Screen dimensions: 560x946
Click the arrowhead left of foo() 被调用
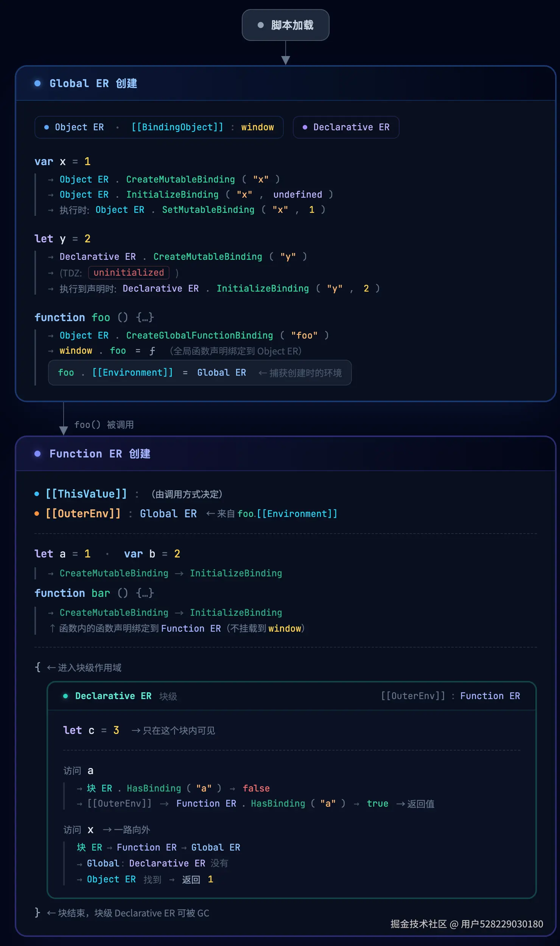coord(64,430)
